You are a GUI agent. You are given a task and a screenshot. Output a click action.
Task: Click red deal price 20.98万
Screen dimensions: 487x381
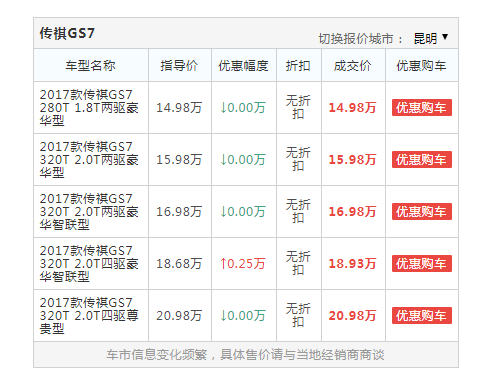[x=352, y=315]
